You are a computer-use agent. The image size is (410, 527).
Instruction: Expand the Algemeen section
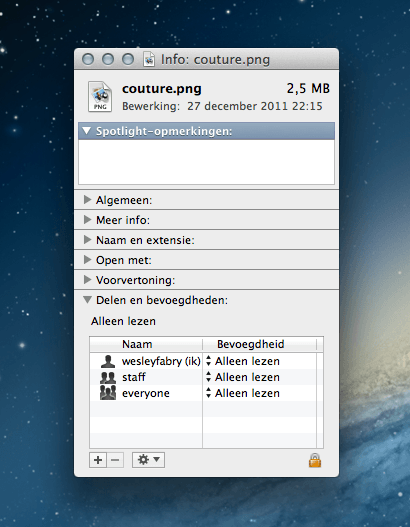[x=87, y=200]
